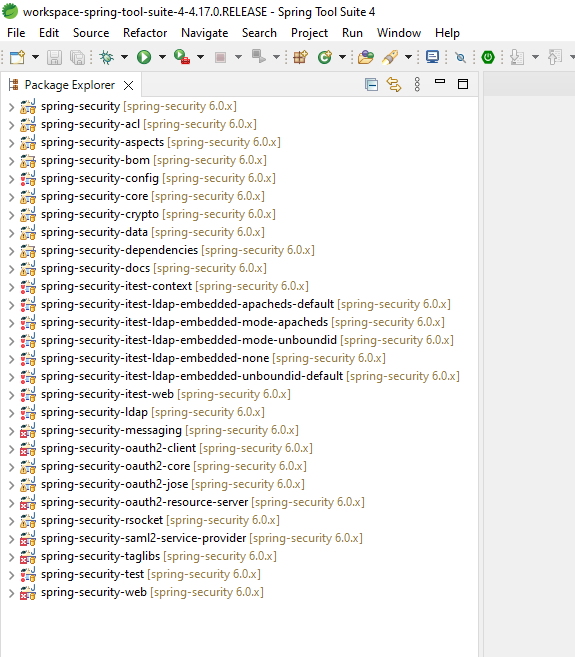Click the green Run button icon
This screenshot has width=575, height=657.
144,57
